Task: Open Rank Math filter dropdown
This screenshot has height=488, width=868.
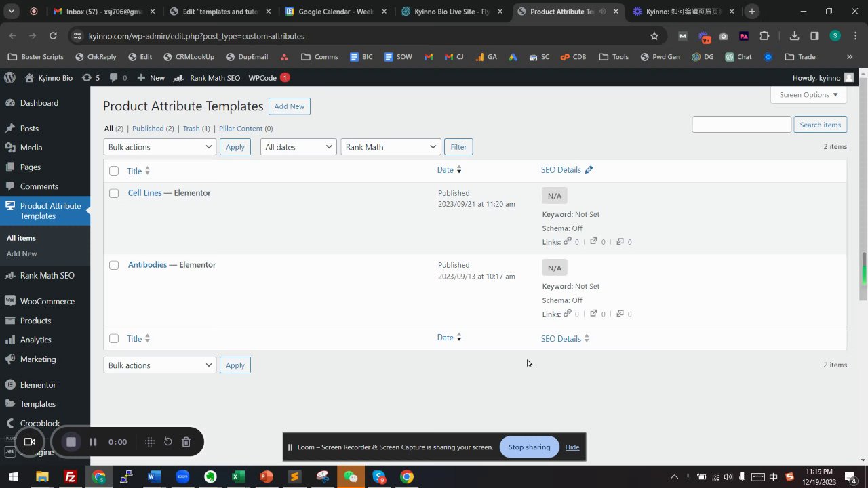Action: 391,147
